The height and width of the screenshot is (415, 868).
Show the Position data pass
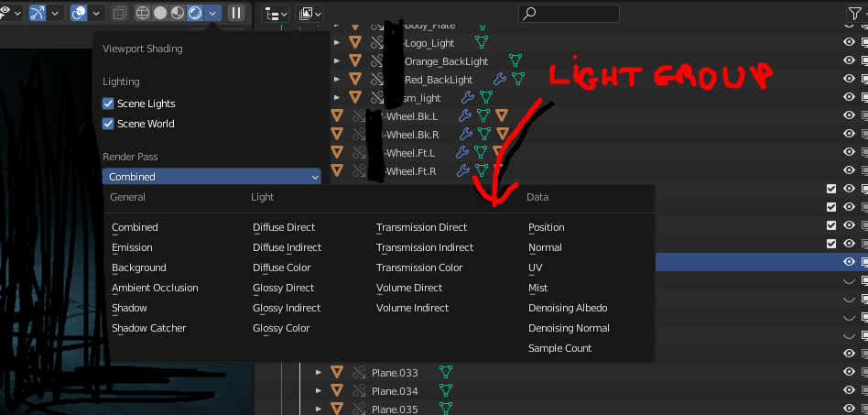546,227
